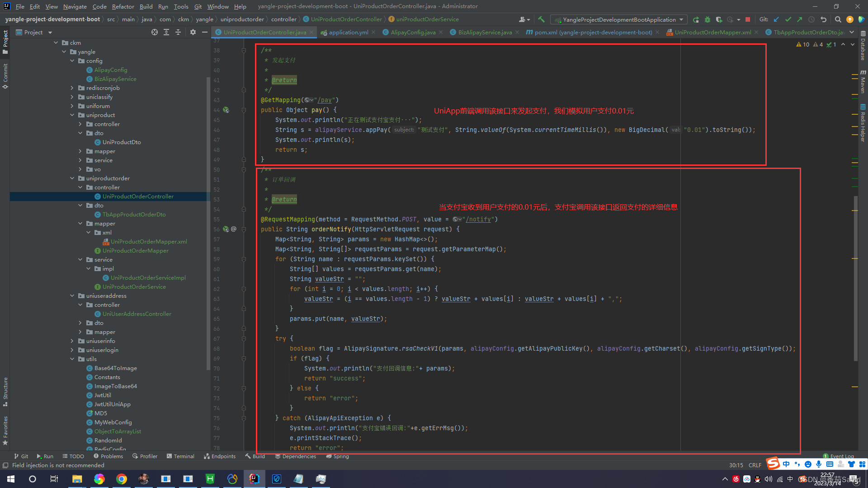
Task: Open Project view selector dropdown
Action: point(34,32)
